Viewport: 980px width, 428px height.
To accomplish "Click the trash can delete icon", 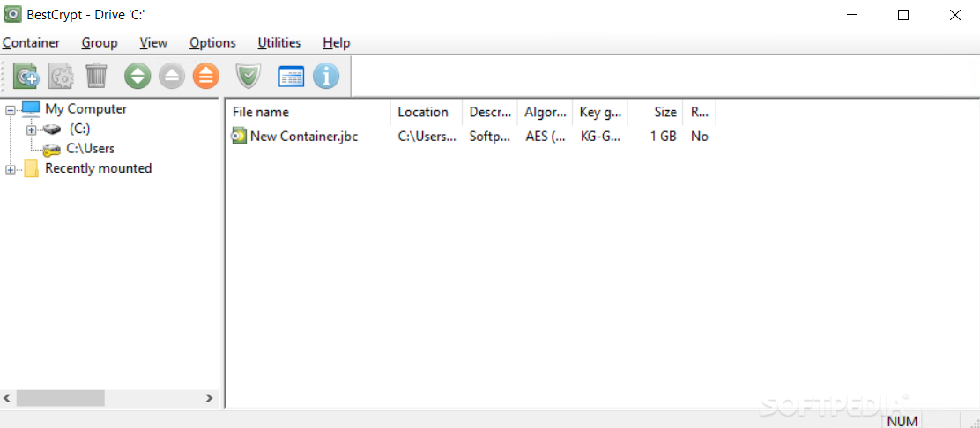I will pyautogui.click(x=96, y=76).
